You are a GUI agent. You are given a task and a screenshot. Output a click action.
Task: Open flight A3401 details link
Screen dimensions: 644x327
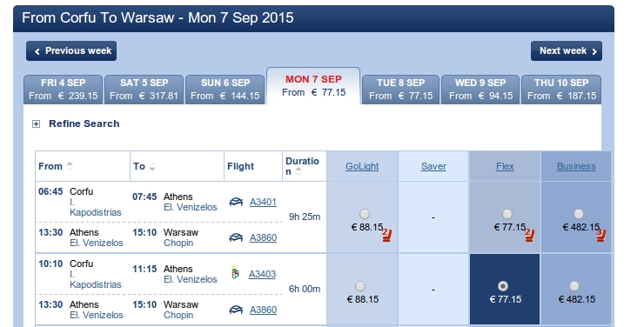[263, 202]
